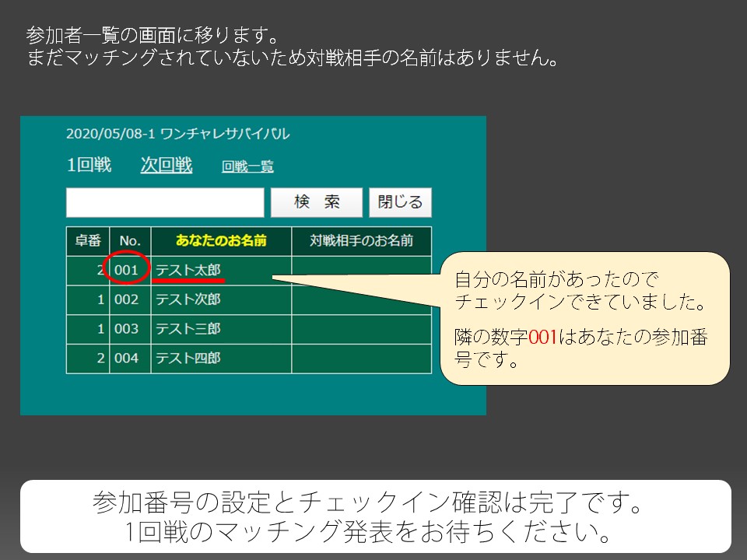Click the 卓番 column header

tap(88, 241)
